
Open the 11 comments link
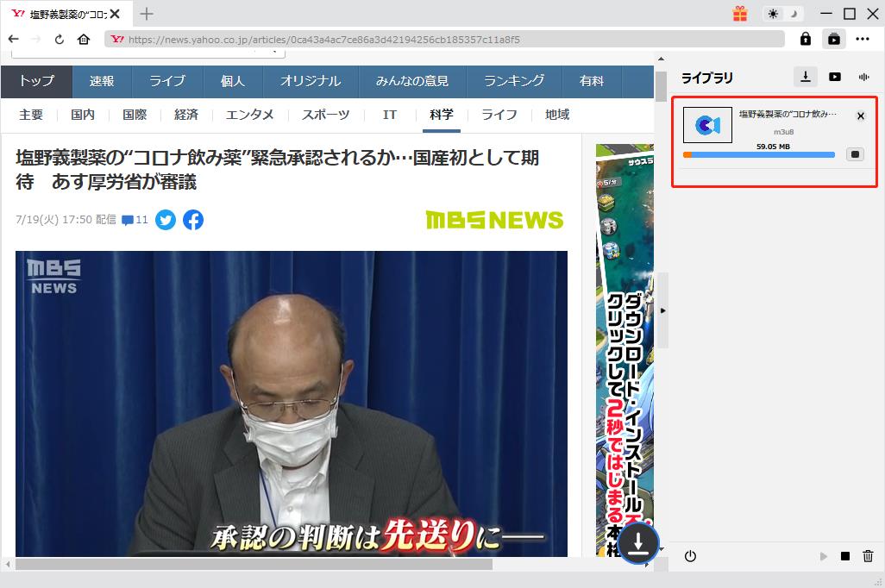tap(135, 220)
